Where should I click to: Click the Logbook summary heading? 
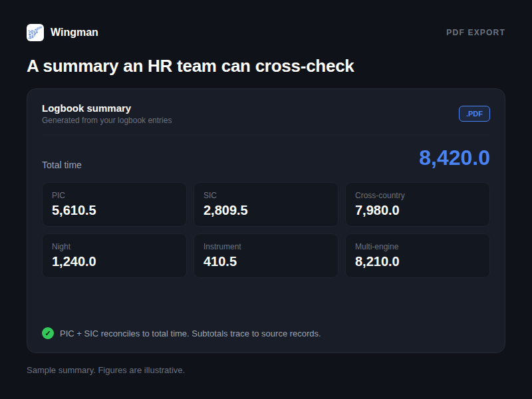click(86, 108)
